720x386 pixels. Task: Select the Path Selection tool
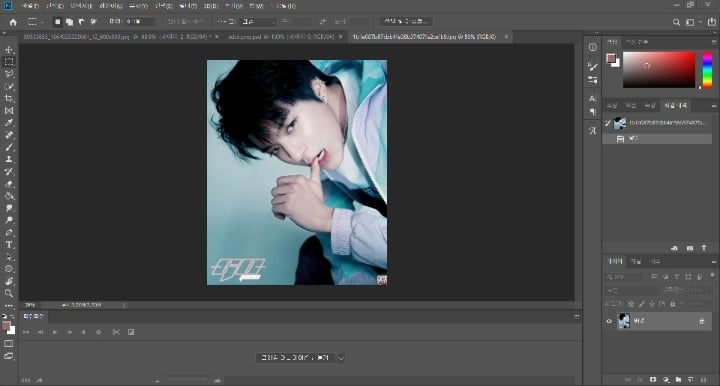(9, 257)
